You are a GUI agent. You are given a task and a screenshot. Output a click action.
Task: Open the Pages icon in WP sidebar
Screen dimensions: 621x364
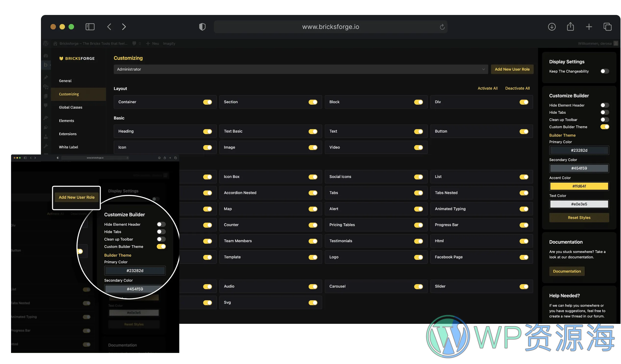pyautogui.click(x=46, y=96)
